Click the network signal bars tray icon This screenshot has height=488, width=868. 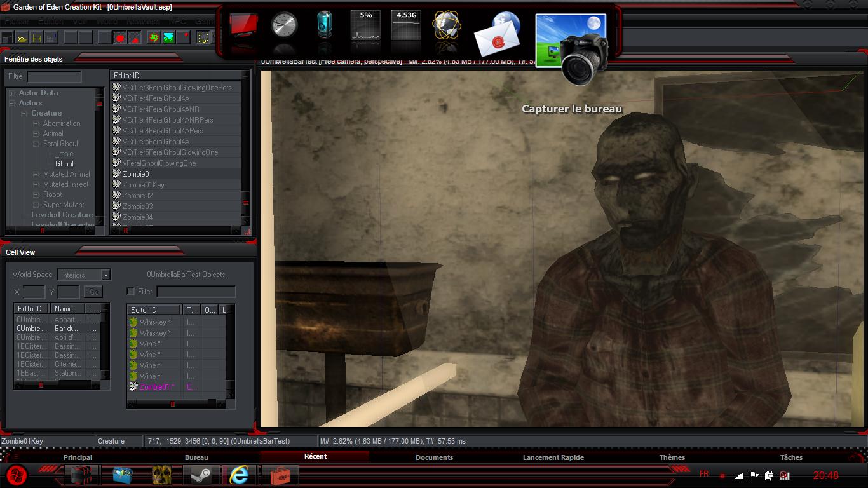click(738, 475)
